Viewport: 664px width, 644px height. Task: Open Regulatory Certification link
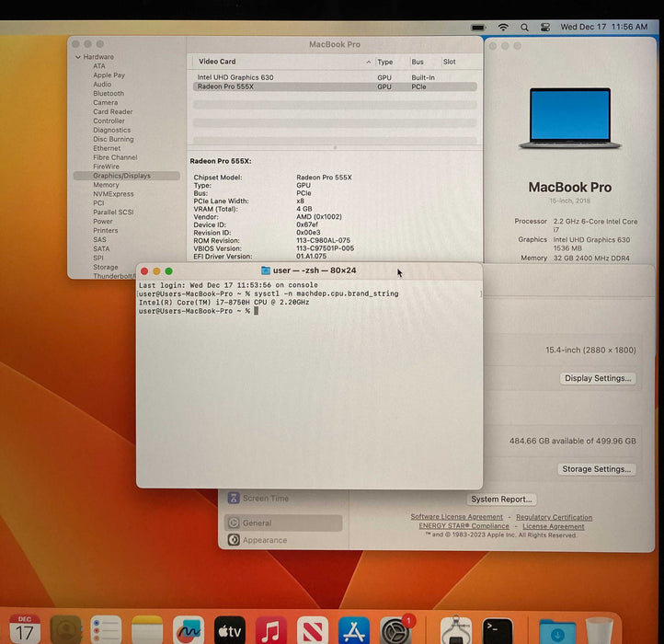point(554,517)
